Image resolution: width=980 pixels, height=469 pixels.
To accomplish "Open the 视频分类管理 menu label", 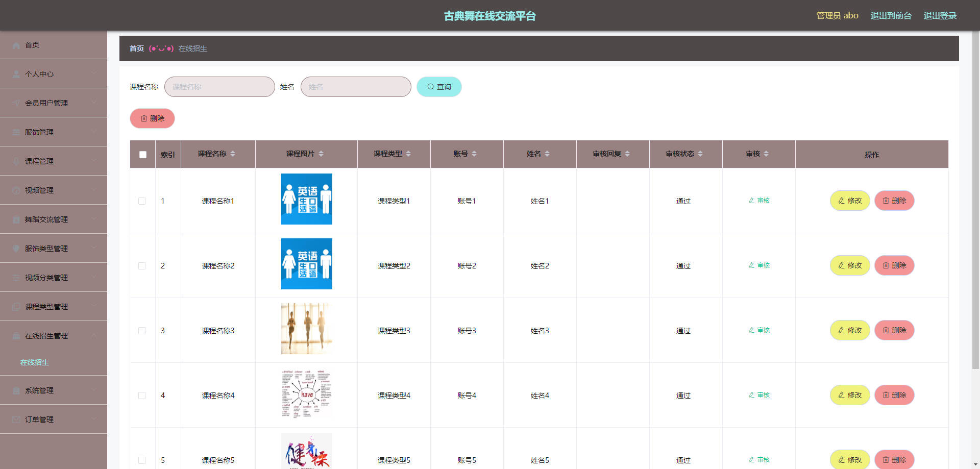I will click(46, 278).
